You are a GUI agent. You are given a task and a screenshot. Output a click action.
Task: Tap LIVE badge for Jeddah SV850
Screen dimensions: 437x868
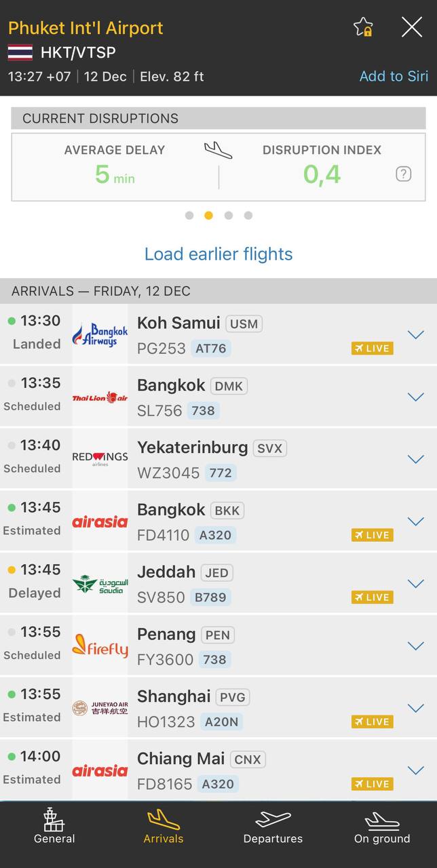[373, 597]
